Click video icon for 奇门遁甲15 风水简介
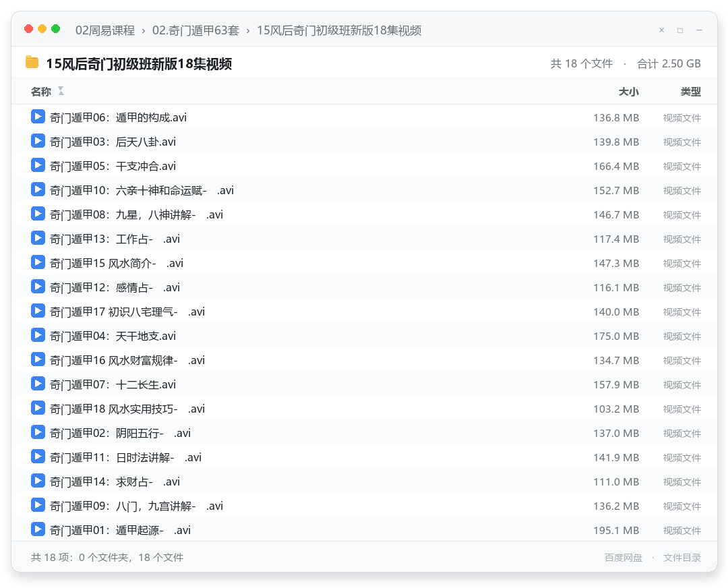The image size is (728, 588). [x=38, y=262]
